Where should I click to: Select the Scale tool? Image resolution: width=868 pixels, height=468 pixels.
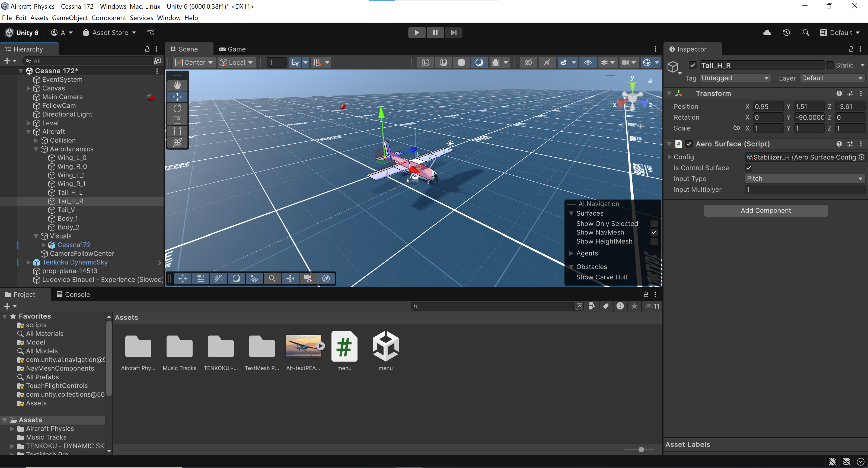177,120
